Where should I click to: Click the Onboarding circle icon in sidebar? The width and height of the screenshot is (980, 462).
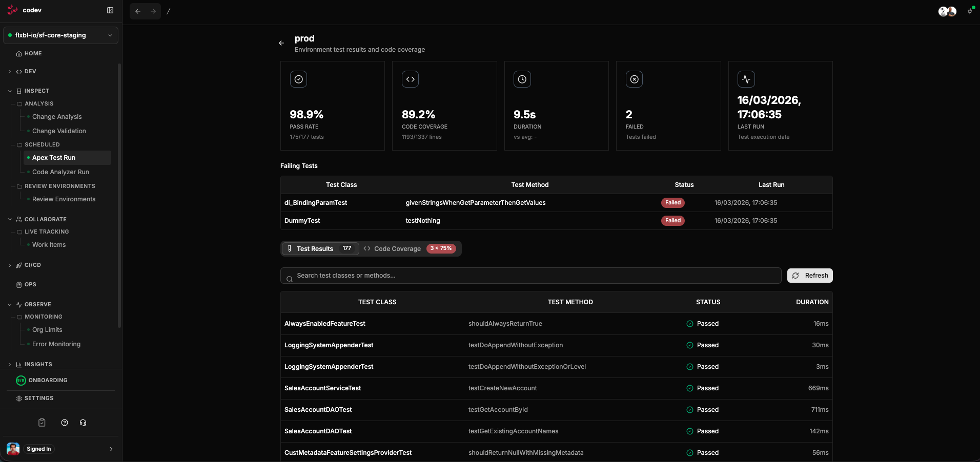click(20, 380)
